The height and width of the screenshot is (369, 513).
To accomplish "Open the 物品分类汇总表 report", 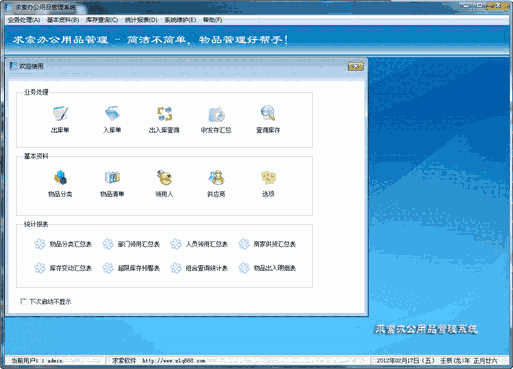I will (63, 244).
